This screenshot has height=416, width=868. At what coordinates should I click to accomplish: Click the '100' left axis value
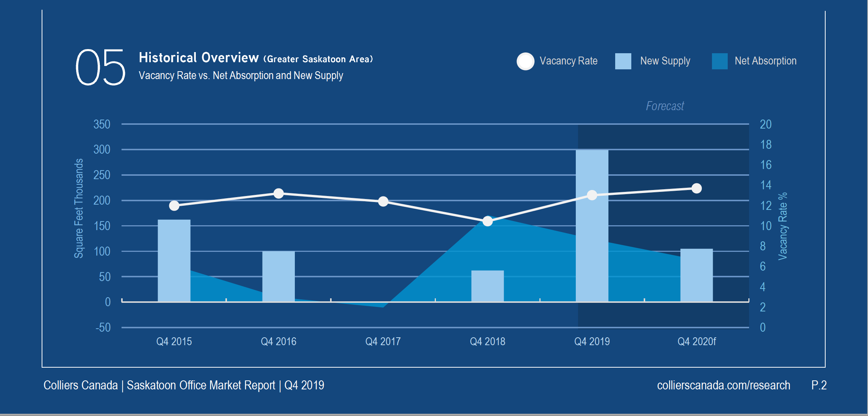click(102, 251)
